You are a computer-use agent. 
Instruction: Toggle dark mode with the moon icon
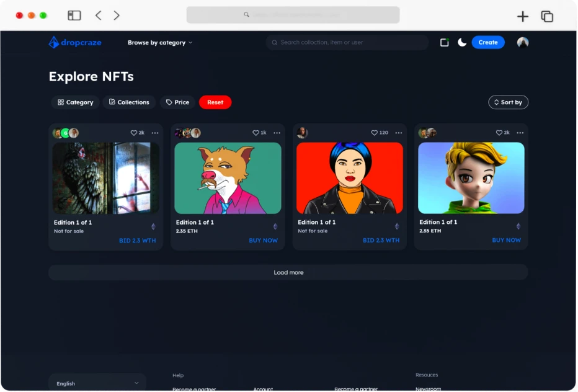(x=461, y=42)
